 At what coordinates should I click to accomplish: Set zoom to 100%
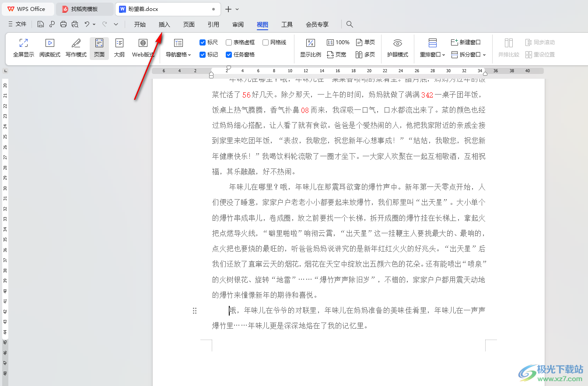(x=338, y=42)
